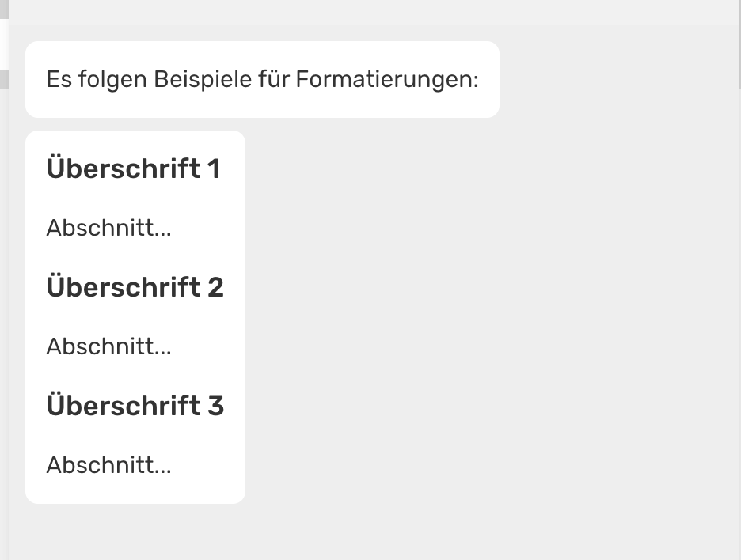
Task: Click the "Überschrift 3" heading
Action: (x=135, y=406)
